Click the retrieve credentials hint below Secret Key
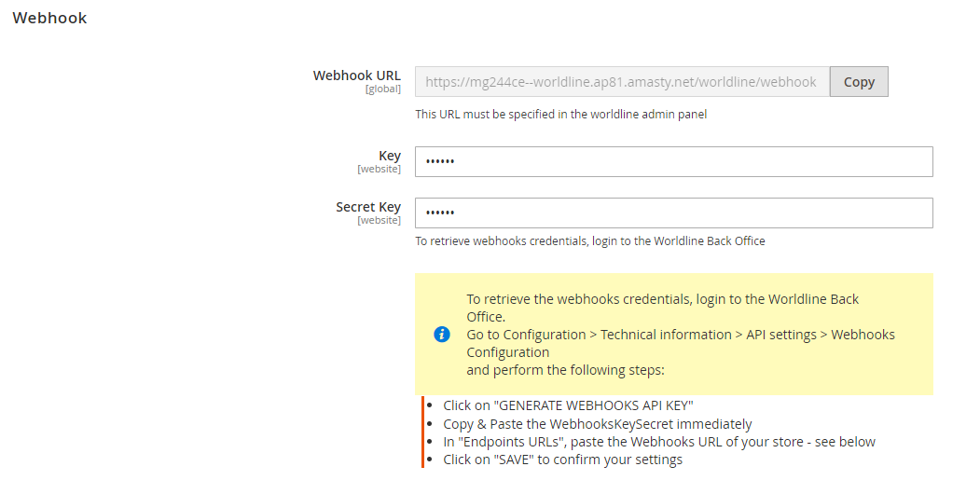This screenshot has height=494, width=980. tap(590, 241)
